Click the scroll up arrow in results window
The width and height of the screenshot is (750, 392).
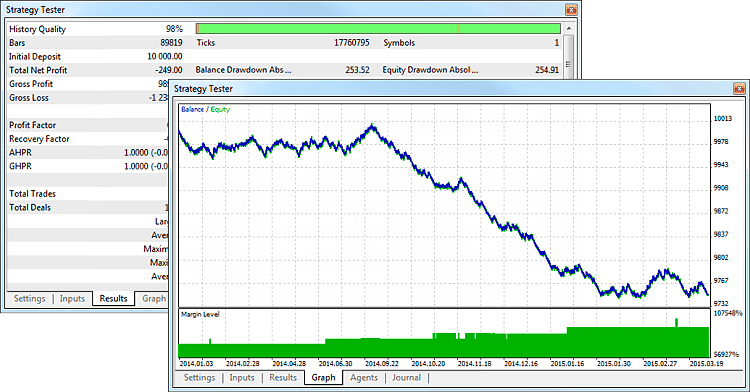pos(569,29)
